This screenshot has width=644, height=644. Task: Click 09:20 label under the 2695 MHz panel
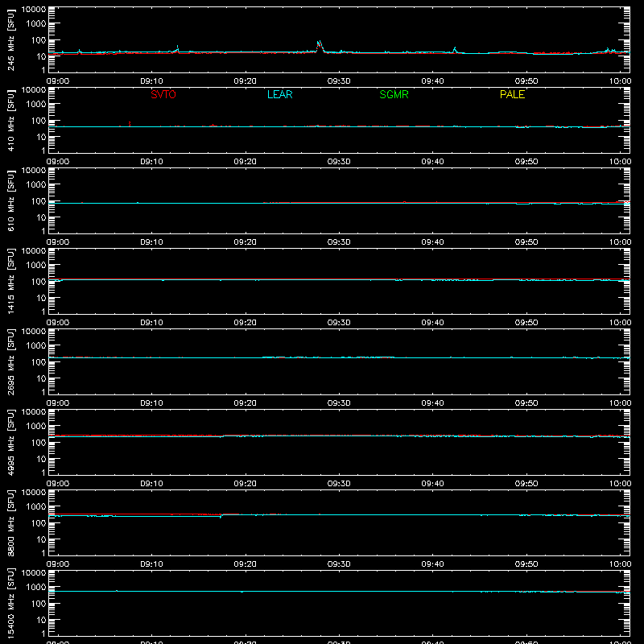point(246,403)
